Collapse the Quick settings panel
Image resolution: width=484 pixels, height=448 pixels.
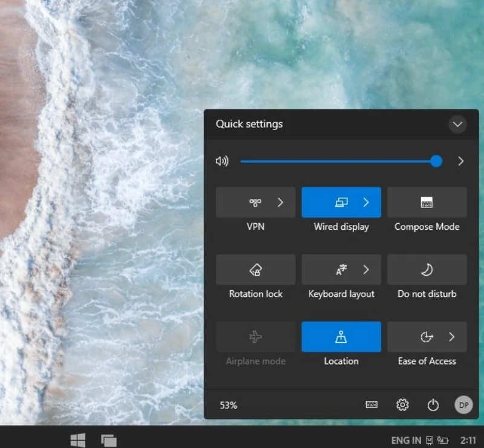[457, 125]
